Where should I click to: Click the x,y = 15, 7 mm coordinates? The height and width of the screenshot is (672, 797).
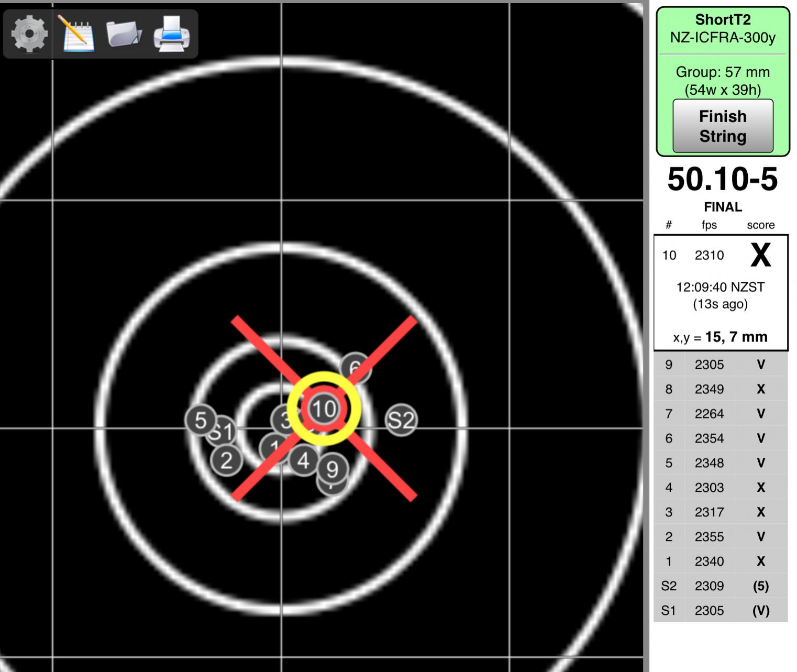(721, 337)
